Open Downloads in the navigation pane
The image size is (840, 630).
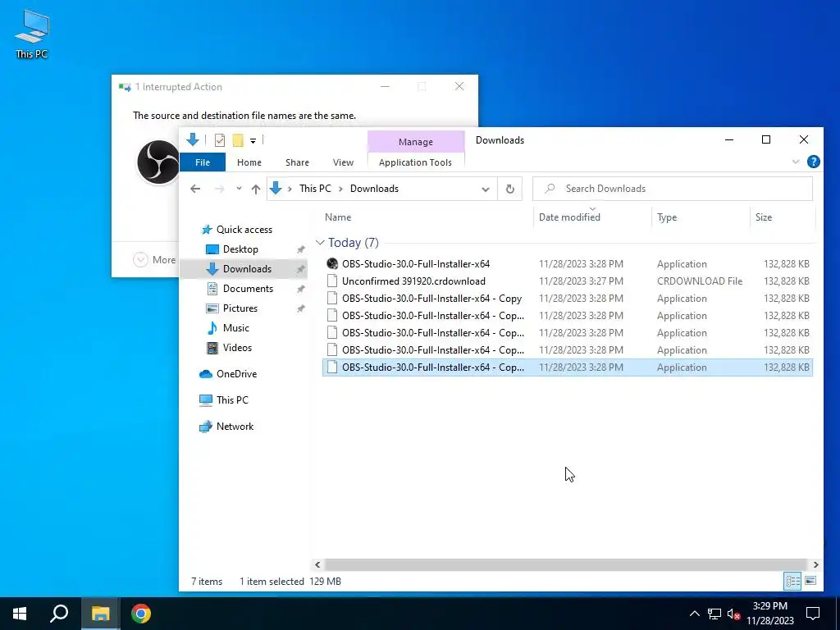247,269
